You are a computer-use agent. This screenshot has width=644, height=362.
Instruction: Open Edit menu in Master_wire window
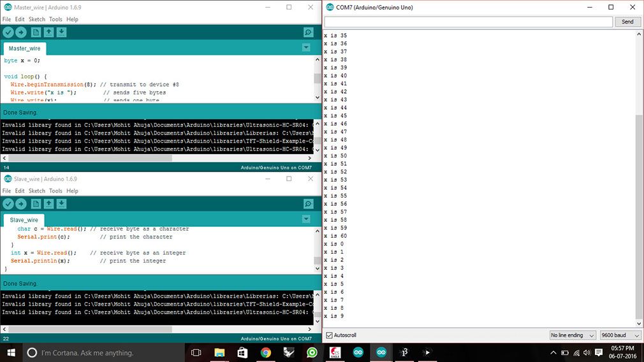pos(20,19)
